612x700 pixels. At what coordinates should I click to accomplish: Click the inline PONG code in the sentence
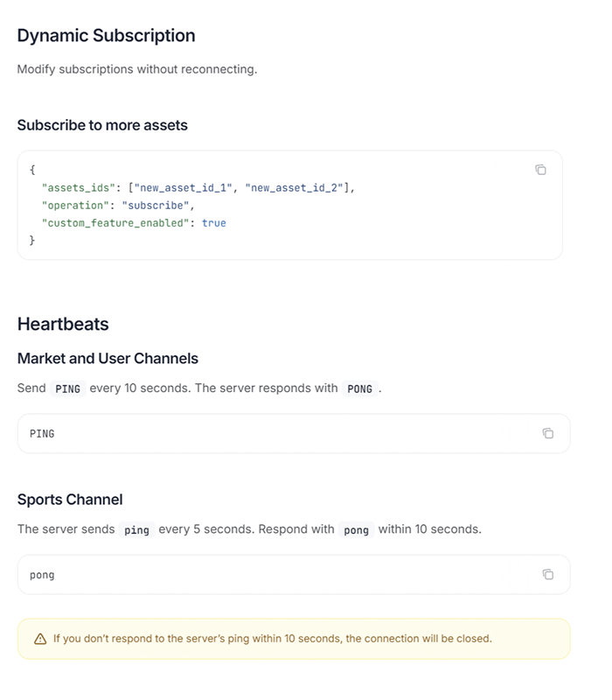360,388
